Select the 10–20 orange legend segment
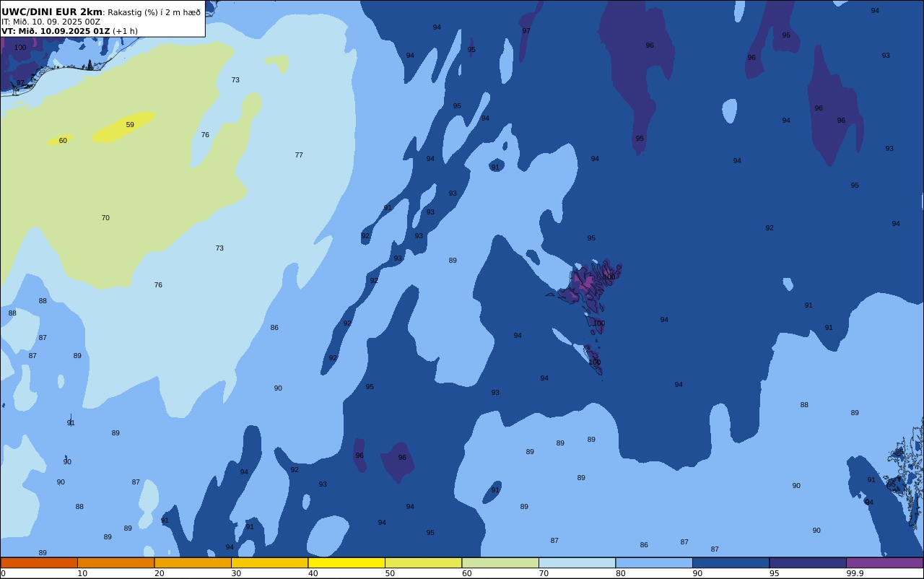 pyautogui.click(x=115, y=562)
